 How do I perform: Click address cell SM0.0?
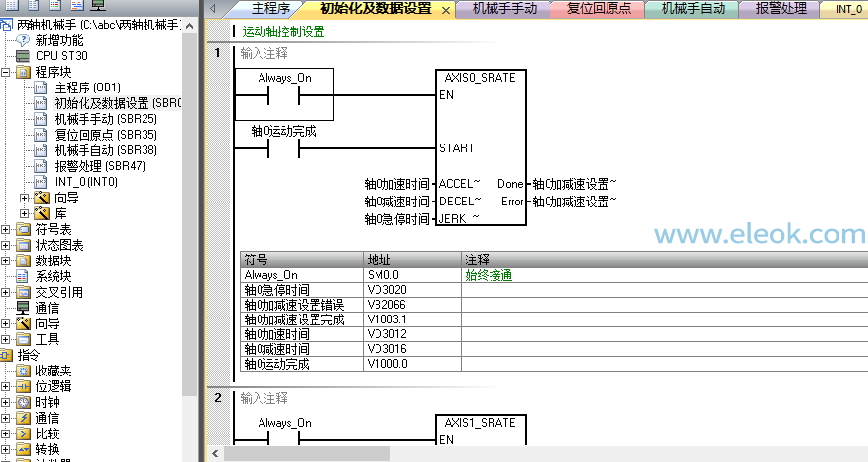[413, 275]
